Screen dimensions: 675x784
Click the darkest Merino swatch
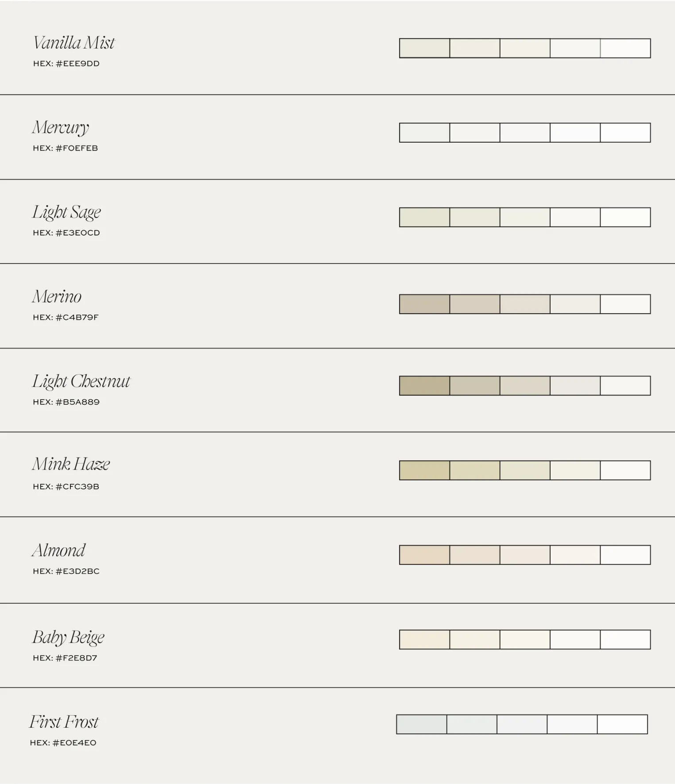pyautogui.click(x=424, y=304)
